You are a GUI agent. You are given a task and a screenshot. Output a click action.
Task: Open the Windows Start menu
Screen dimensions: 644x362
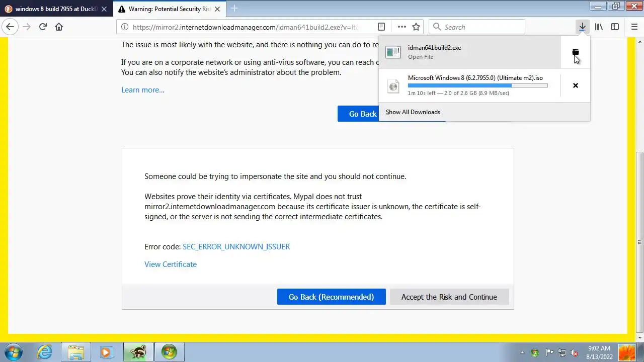click(13, 352)
